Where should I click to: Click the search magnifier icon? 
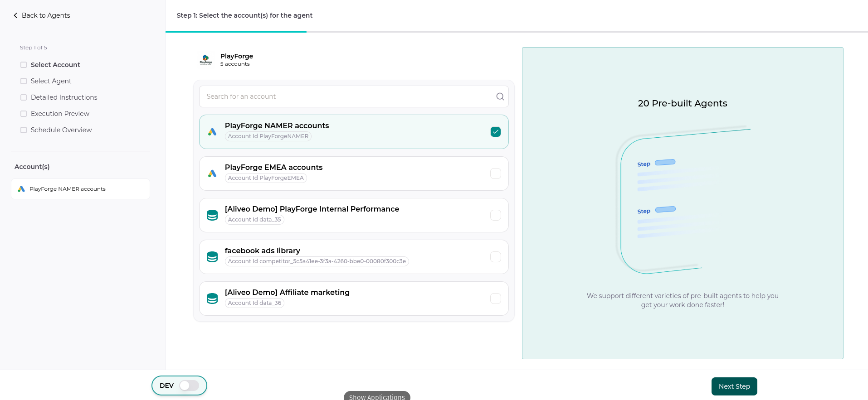pyautogui.click(x=500, y=96)
